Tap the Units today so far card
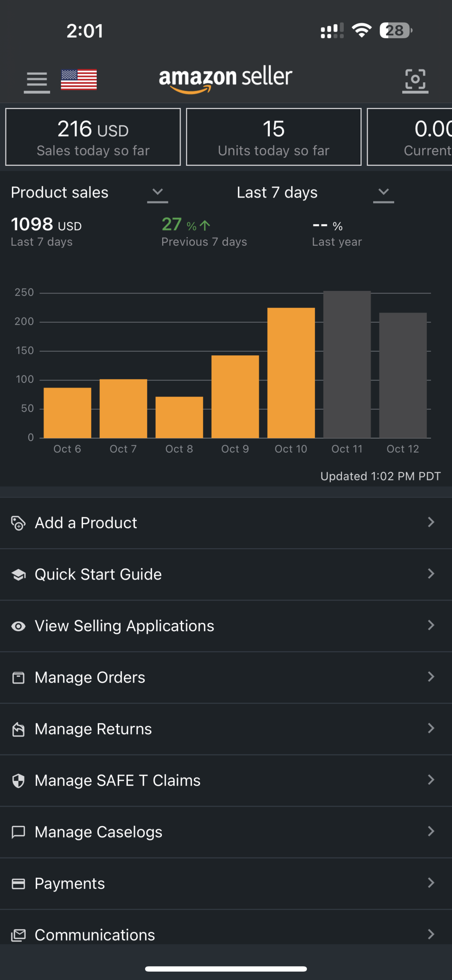Image resolution: width=452 pixels, height=980 pixels. pyautogui.click(x=274, y=137)
